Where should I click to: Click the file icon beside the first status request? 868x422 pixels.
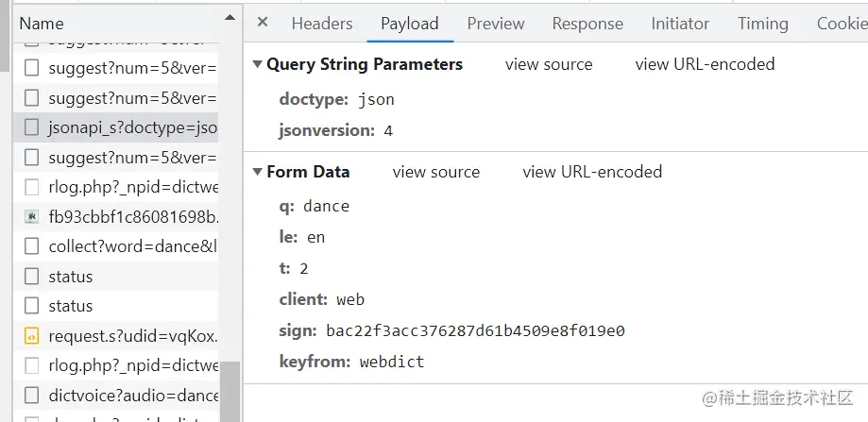(32, 277)
